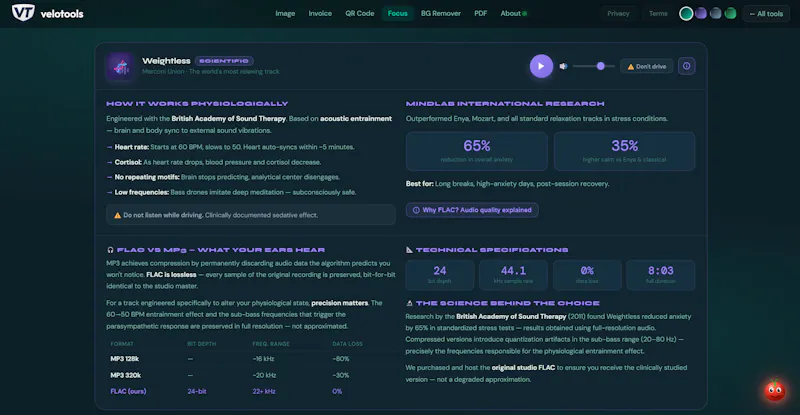Click the do not listen while driving notice
This screenshot has width=800, height=415.
click(x=251, y=215)
